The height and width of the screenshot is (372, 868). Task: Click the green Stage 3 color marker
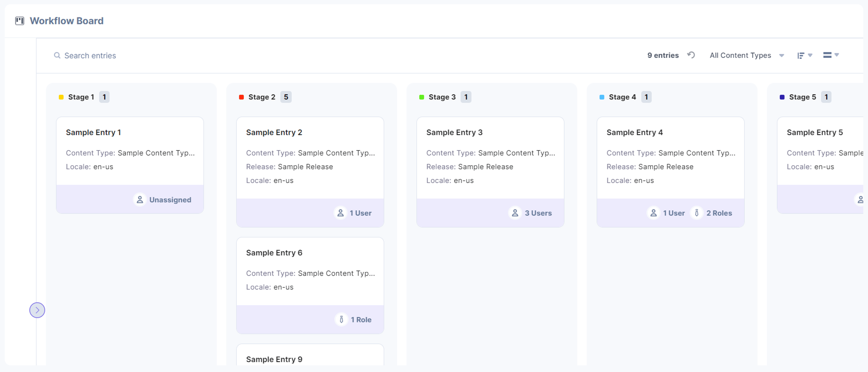pos(422,97)
